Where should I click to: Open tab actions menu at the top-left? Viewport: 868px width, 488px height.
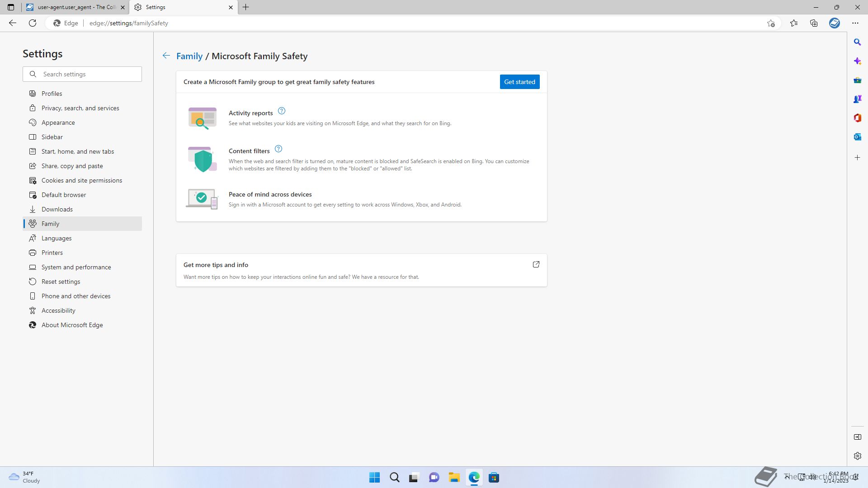[11, 7]
